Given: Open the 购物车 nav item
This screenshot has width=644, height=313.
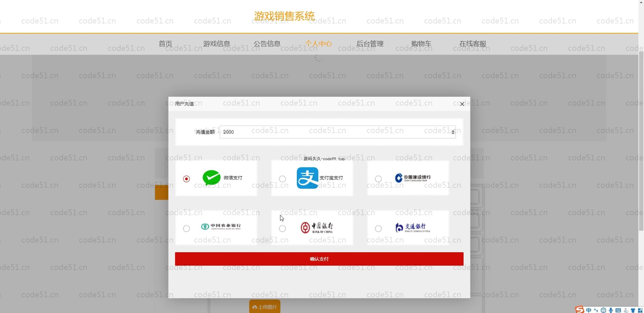Looking at the screenshot, I should pos(421,44).
